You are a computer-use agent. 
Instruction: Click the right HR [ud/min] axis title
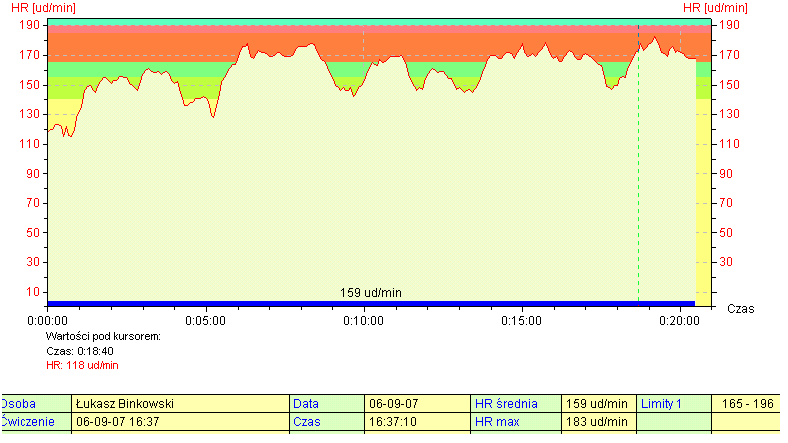pos(715,8)
